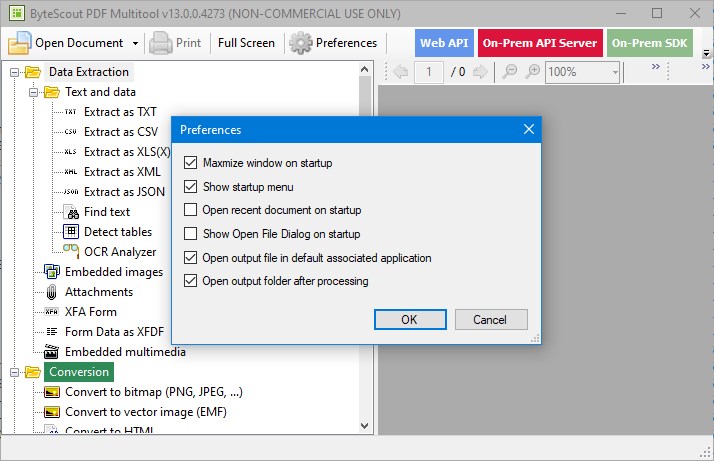Uncheck Open output file in default application
Viewport: 714px width, 461px height.
pos(190,258)
